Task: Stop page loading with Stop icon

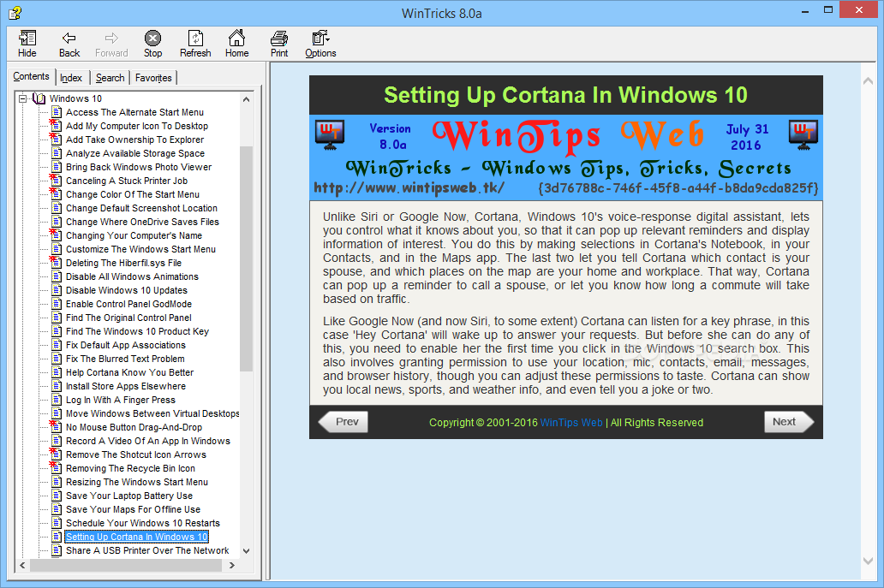Action: [x=152, y=39]
